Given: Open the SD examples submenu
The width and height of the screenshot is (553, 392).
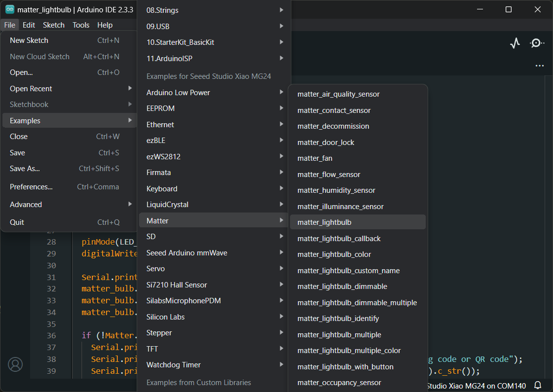Looking at the screenshot, I should coord(214,237).
